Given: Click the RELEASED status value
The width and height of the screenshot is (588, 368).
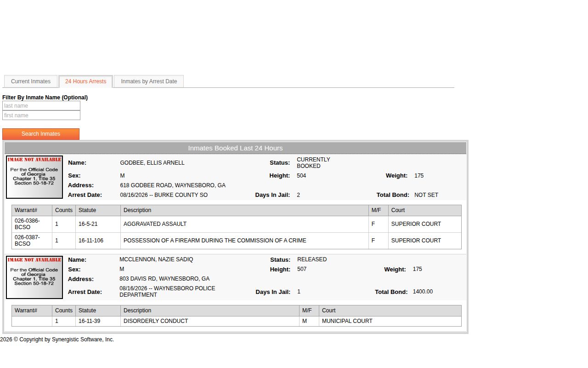Looking at the screenshot, I should coord(312,259).
